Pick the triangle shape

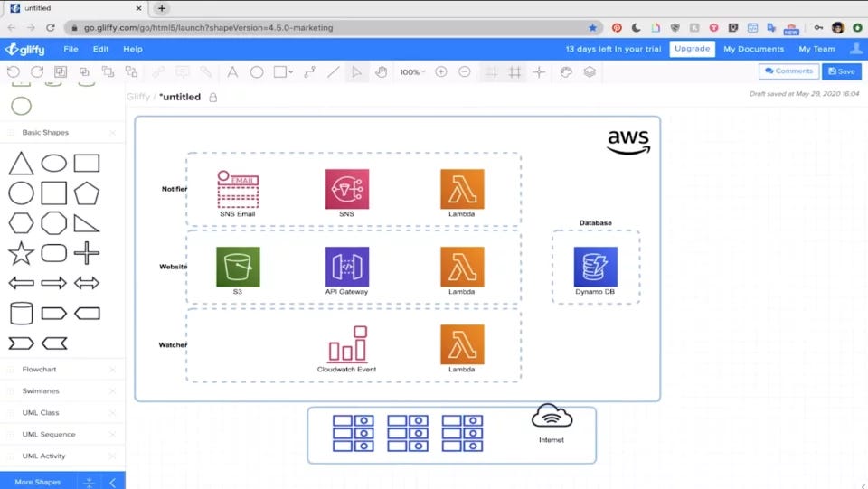tap(21, 164)
